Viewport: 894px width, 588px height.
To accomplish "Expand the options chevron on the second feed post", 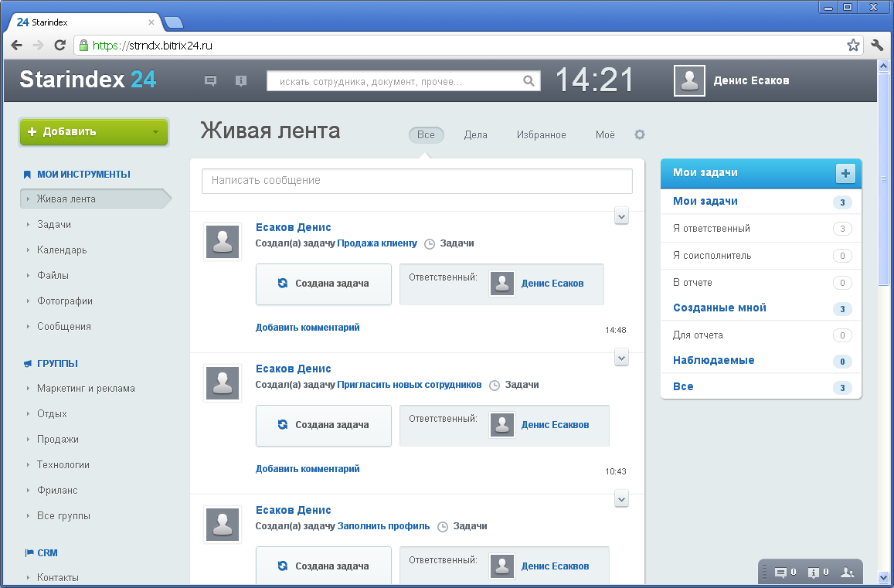I will click(x=621, y=357).
